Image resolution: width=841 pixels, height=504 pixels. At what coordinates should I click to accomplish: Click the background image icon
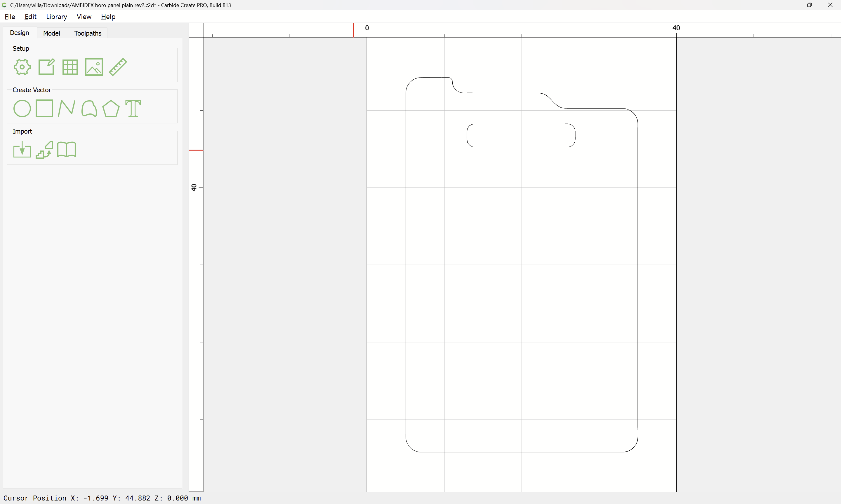click(x=94, y=67)
